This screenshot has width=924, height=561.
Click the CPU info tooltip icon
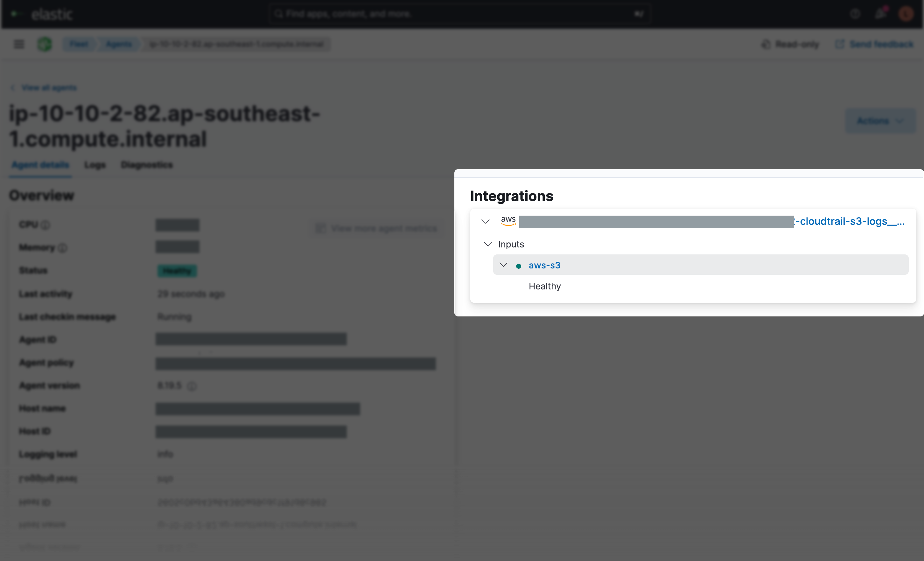point(45,225)
